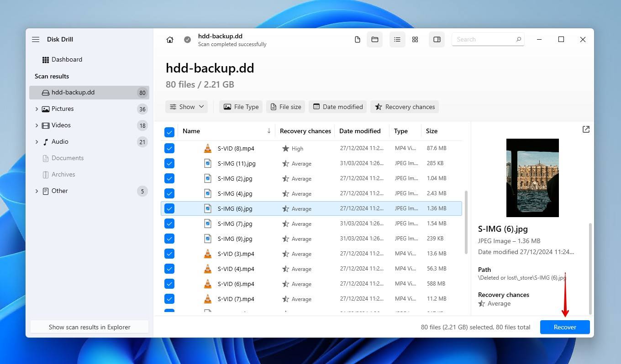Click the home icon in the header
Screen dimensions: 621x364
pos(170,40)
